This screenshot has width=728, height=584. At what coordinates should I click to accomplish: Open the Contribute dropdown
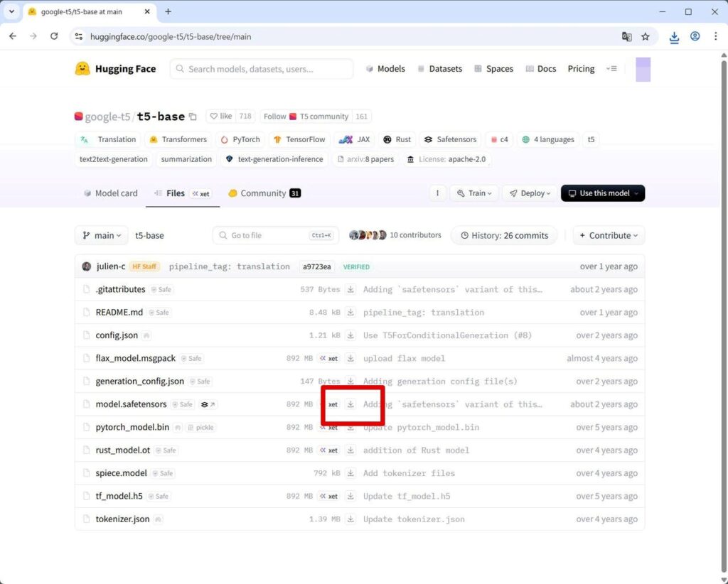[609, 236]
